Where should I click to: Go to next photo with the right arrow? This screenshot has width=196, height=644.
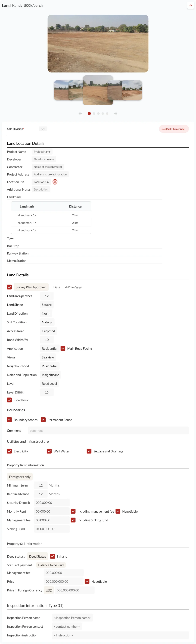[x=116, y=114]
